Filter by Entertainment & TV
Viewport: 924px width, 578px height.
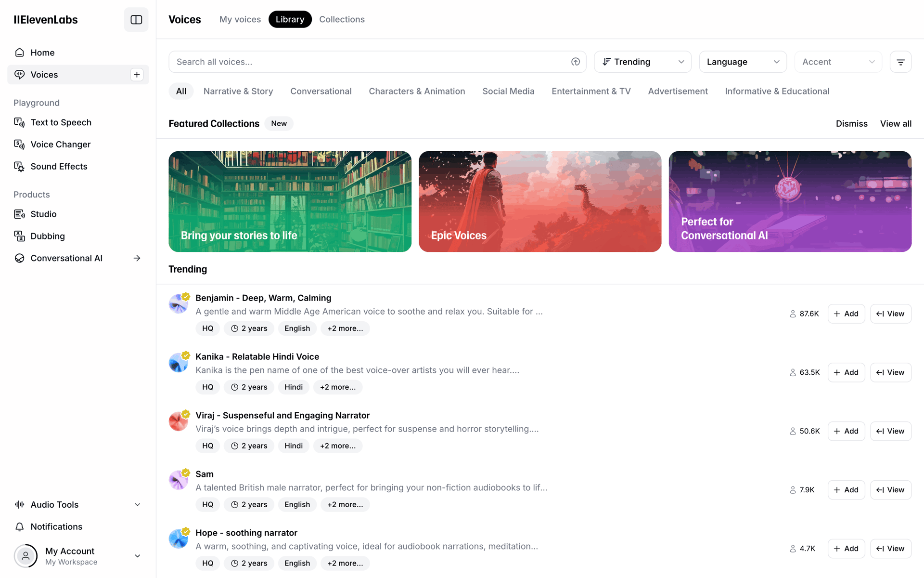coord(591,91)
